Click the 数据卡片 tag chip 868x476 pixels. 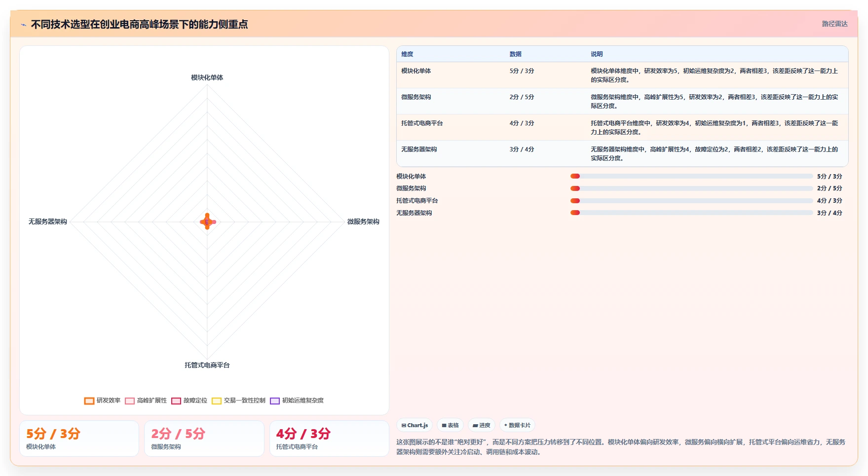coord(517,425)
